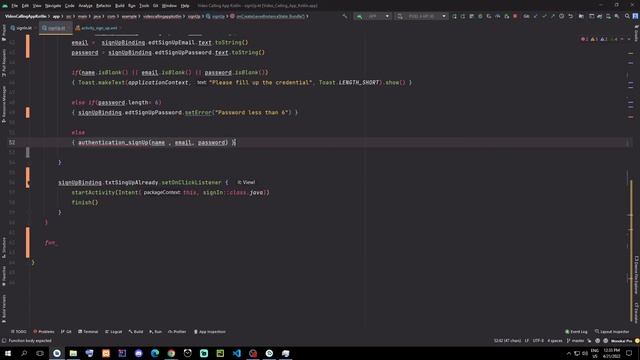Open the Build tool window at bottom
Image resolution: width=640 pixels, height=360 pixels.
point(136,332)
